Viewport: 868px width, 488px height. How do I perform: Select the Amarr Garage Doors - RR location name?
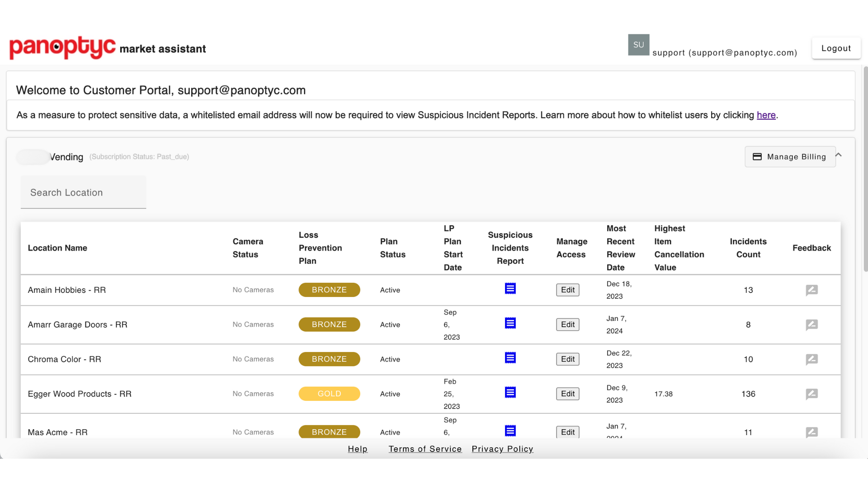[78, 325]
